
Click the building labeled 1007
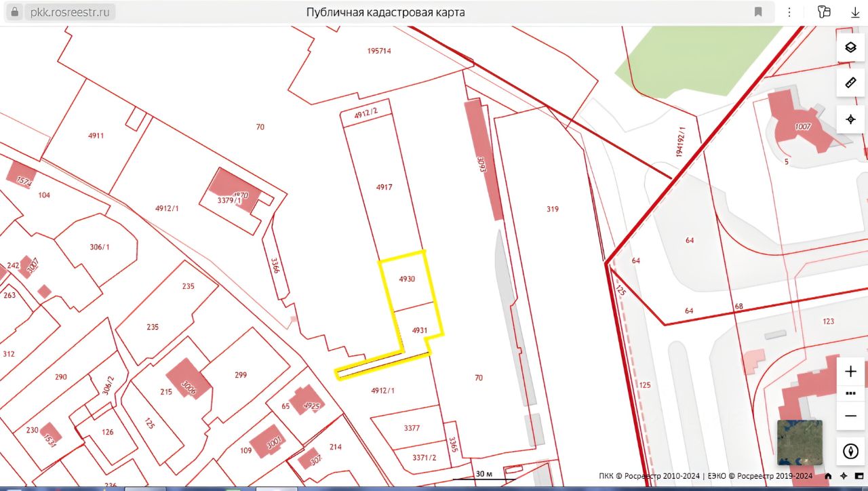tap(803, 127)
